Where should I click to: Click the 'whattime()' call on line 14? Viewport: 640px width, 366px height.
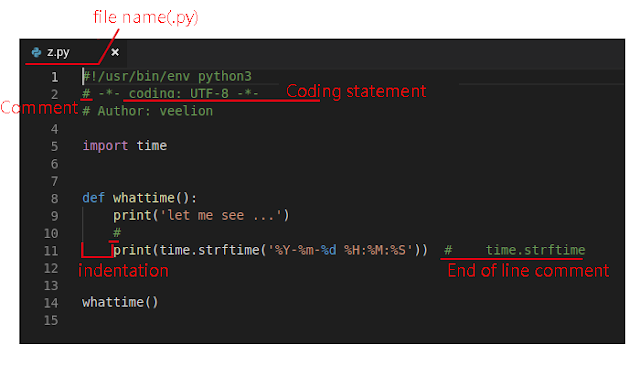(120, 302)
